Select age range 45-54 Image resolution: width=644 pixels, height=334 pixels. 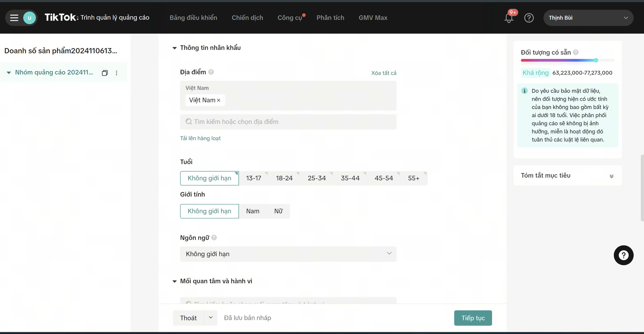pos(384,178)
